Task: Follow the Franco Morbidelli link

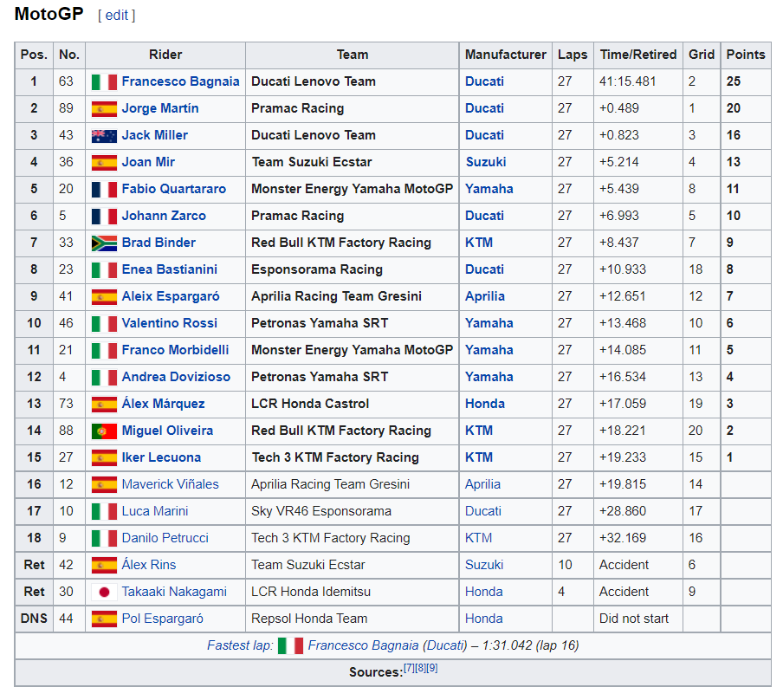Action: click(x=175, y=350)
